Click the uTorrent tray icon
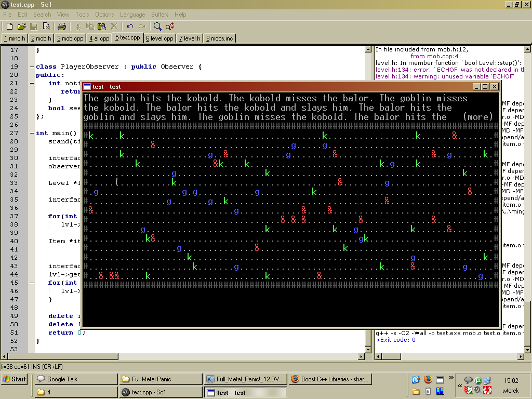 pos(478,381)
